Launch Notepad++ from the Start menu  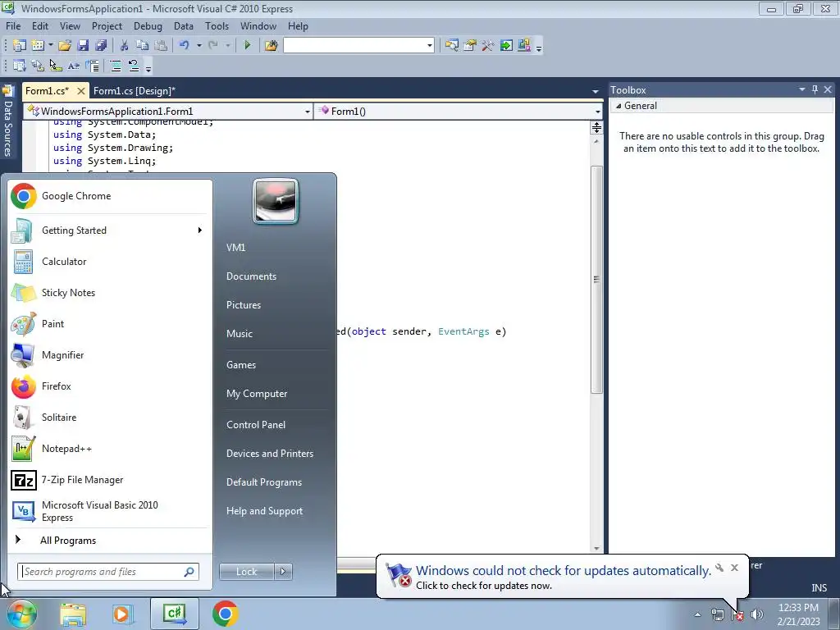[109, 449]
